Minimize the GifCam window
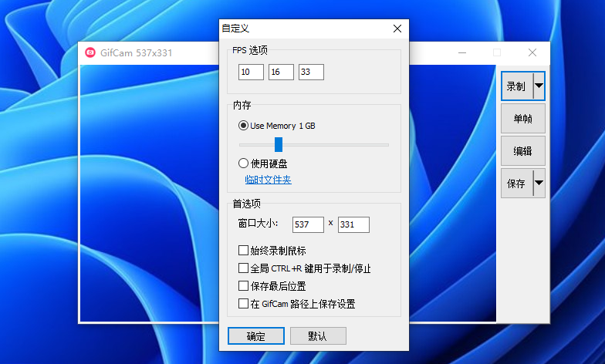The height and width of the screenshot is (364, 605). click(x=462, y=52)
